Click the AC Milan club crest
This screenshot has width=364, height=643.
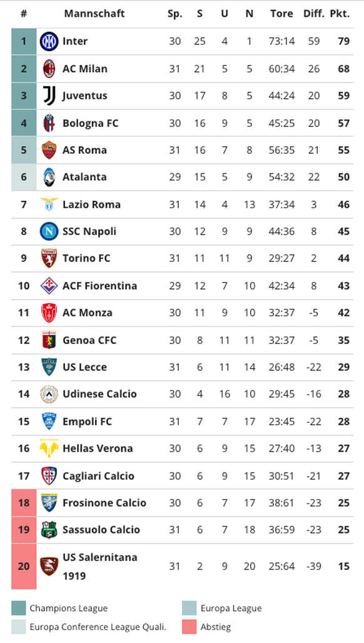click(x=49, y=68)
